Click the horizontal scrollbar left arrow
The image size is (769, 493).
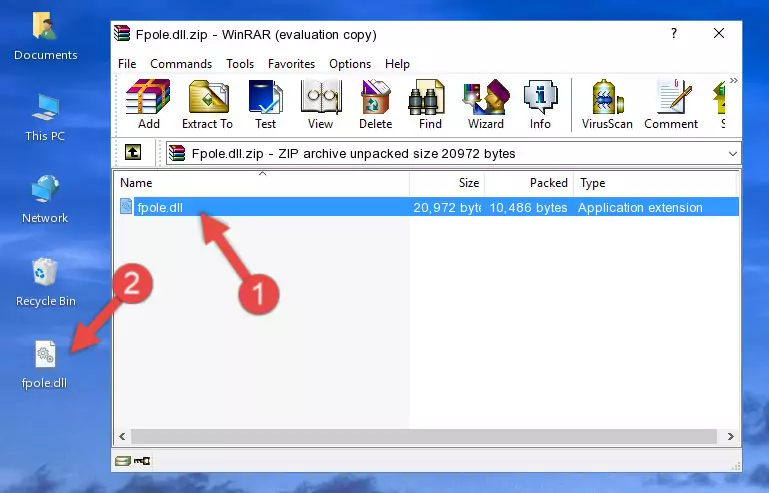point(122,436)
